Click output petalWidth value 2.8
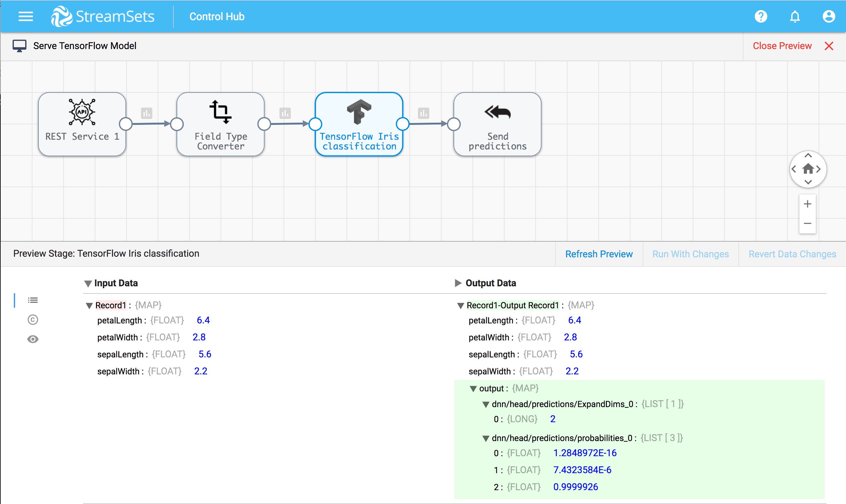The width and height of the screenshot is (846, 504). click(x=571, y=337)
